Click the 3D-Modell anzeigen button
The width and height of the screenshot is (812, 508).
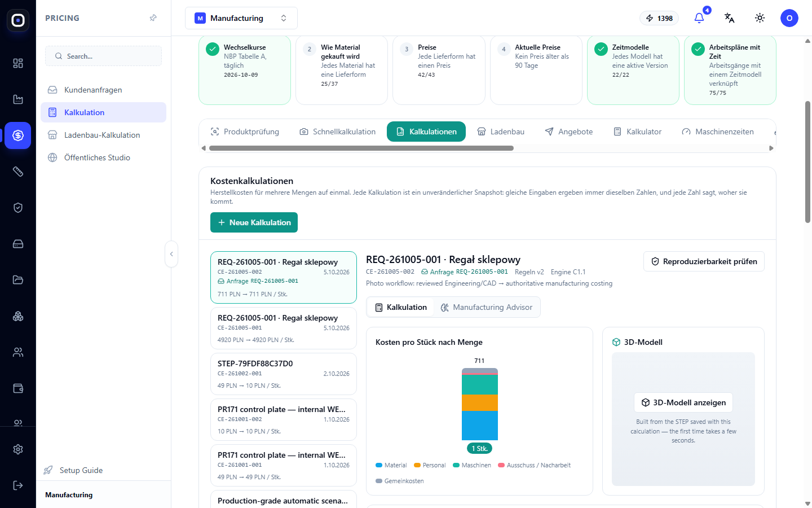[x=683, y=402]
